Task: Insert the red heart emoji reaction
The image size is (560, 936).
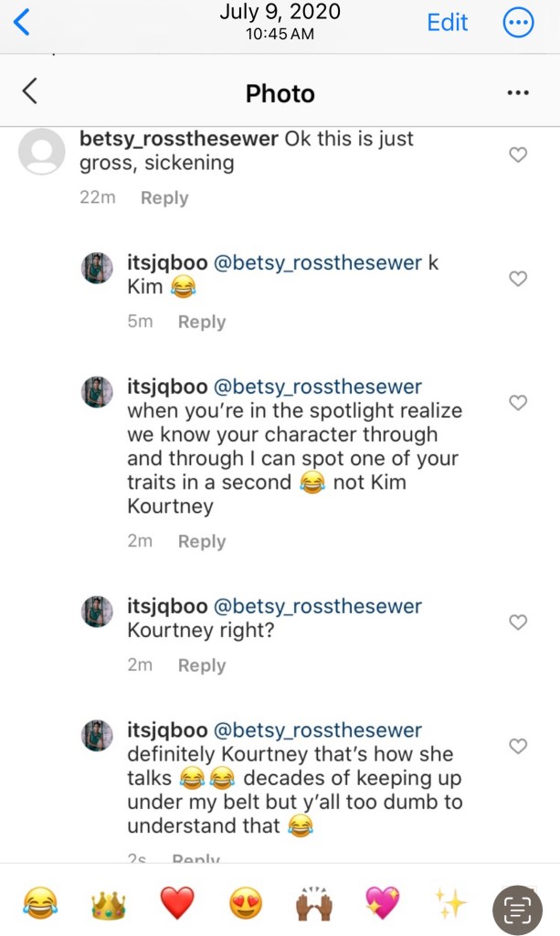Action: [x=177, y=904]
